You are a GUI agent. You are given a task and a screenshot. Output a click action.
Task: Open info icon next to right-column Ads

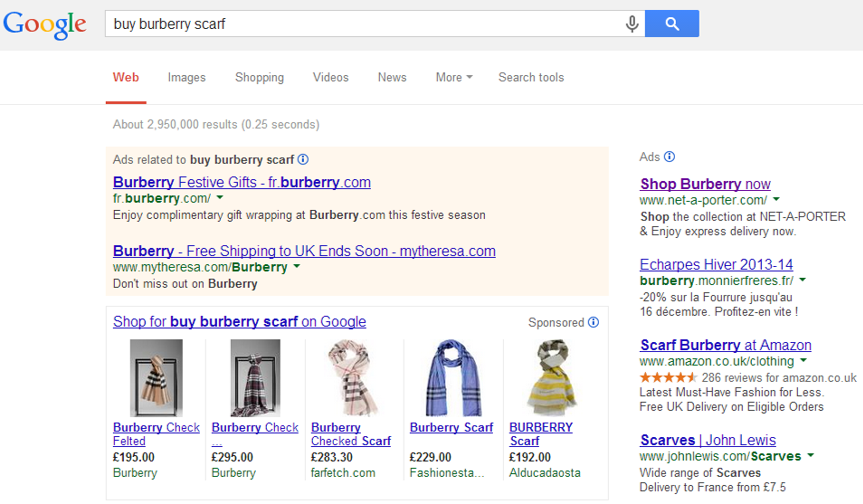point(669,157)
